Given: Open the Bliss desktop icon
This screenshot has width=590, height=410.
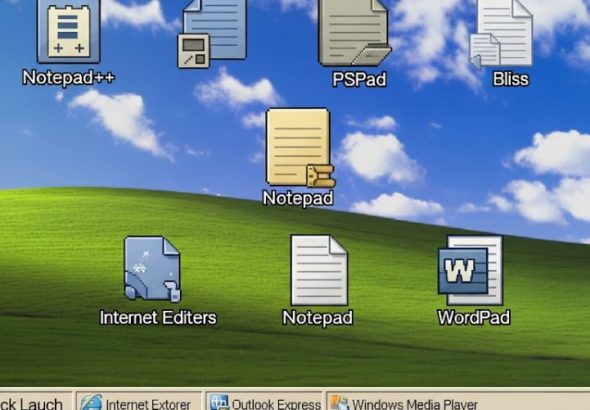Looking at the screenshot, I should tap(501, 34).
